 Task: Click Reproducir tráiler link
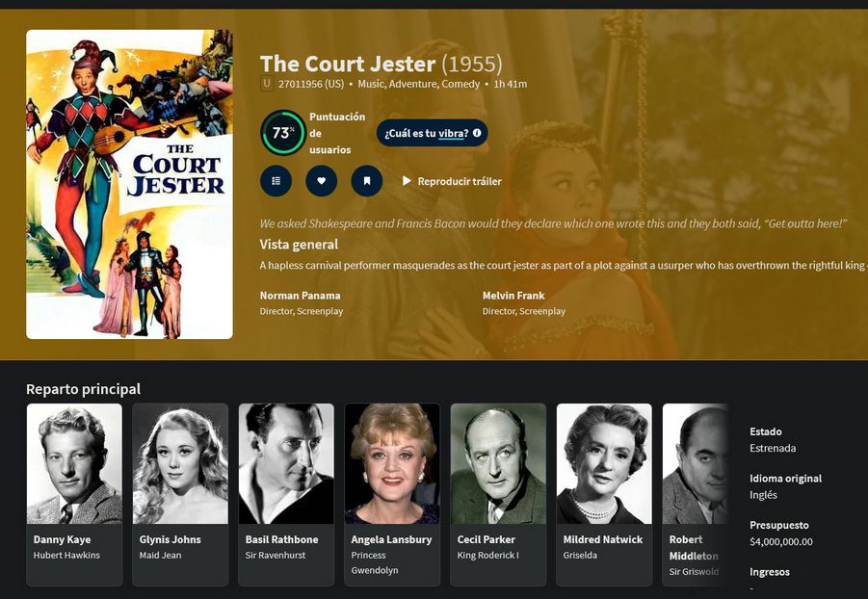point(460,182)
